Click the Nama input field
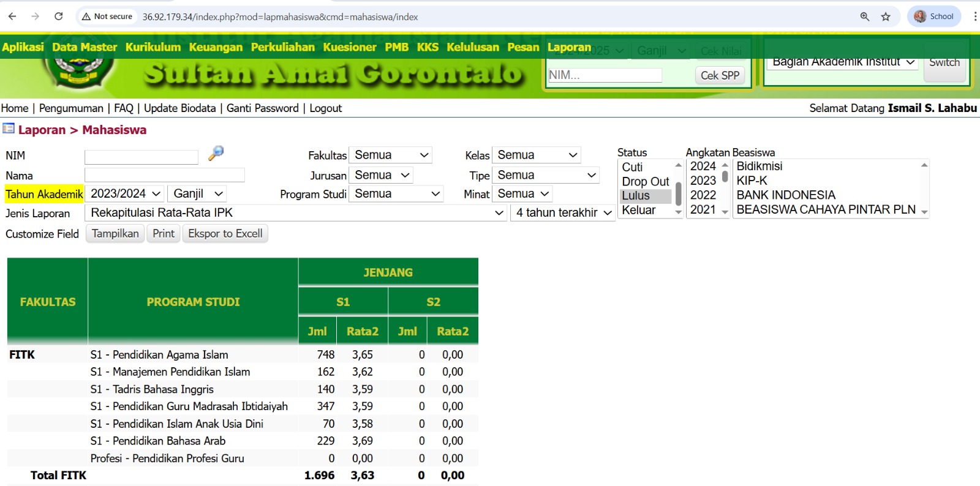Image resolution: width=980 pixels, height=486 pixels. click(x=165, y=176)
